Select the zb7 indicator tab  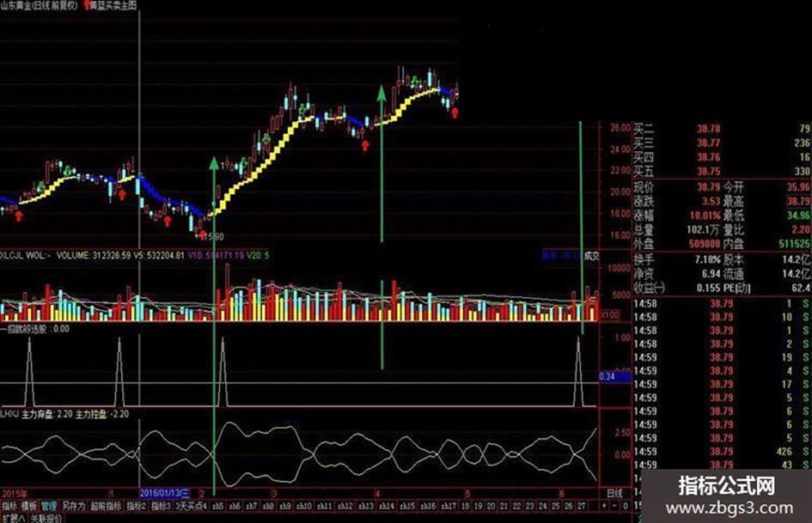point(252,506)
